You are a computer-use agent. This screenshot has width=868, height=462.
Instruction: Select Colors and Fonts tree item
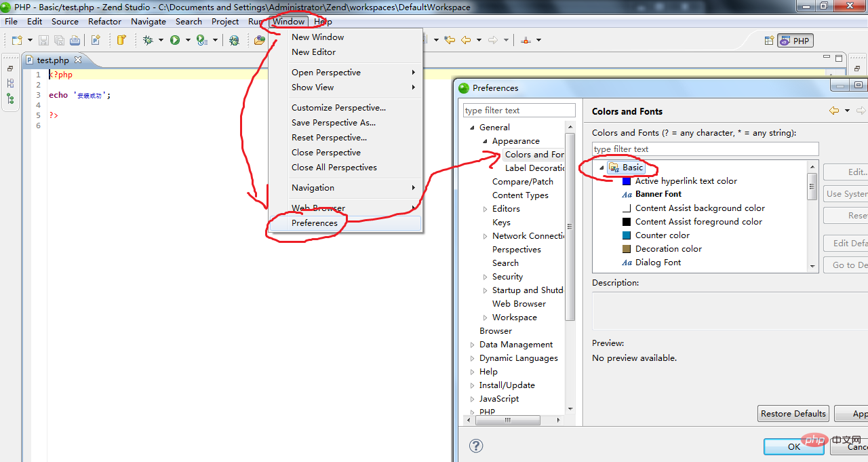pos(534,155)
